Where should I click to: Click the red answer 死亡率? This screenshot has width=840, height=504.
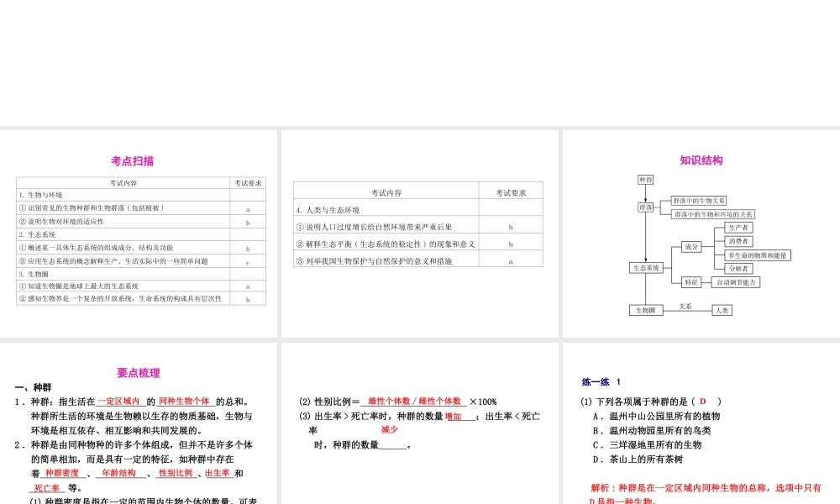pos(47,488)
